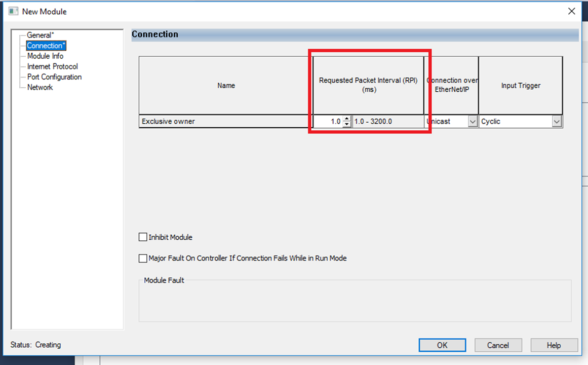Image resolution: width=588 pixels, height=365 pixels.
Task: Toggle Major Fault On Controller checkbox
Action: tap(143, 259)
